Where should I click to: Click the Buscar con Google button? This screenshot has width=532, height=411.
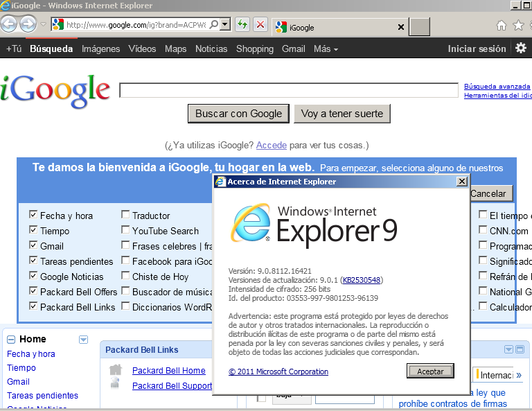(x=238, y=114)
